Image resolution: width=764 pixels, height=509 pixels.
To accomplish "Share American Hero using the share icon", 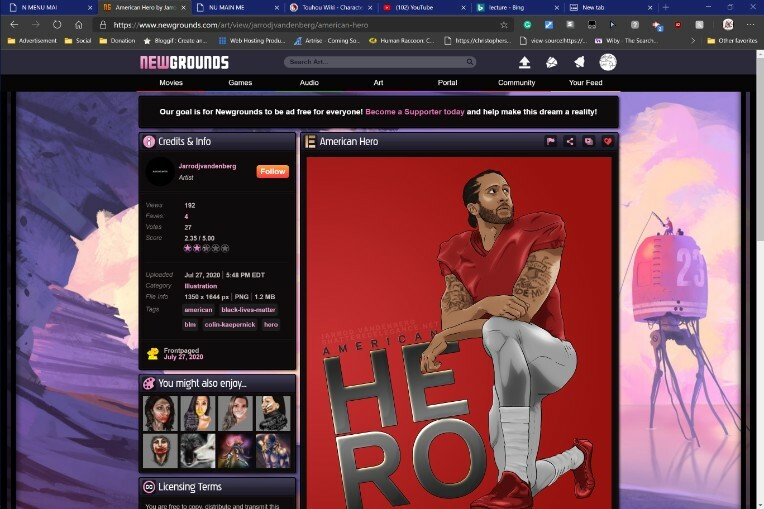I will pyautogui.click(x=570, y=141).
